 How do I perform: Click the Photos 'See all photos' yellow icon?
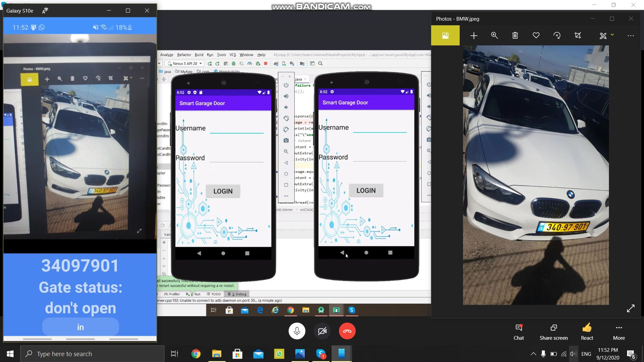pos(445,35)
